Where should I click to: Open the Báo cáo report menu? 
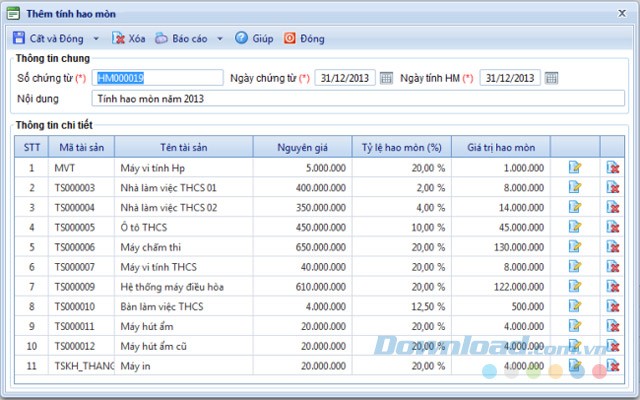pos(181,39)
